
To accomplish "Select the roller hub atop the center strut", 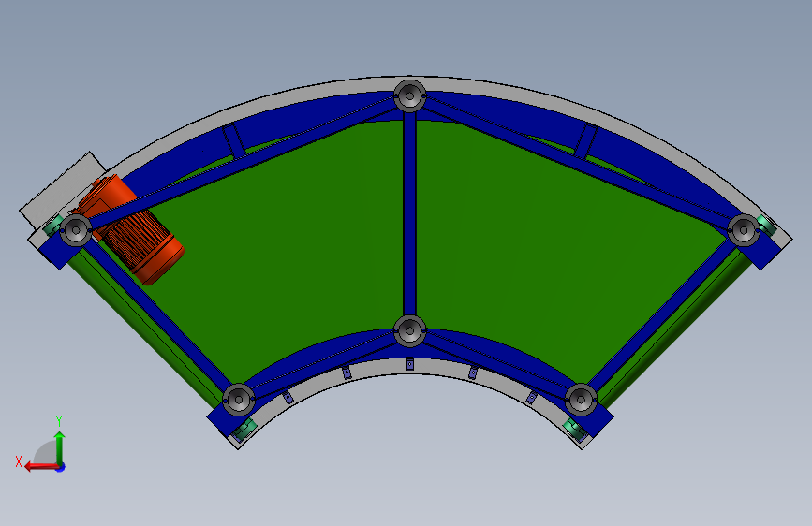I will click(x=409, y=95).
